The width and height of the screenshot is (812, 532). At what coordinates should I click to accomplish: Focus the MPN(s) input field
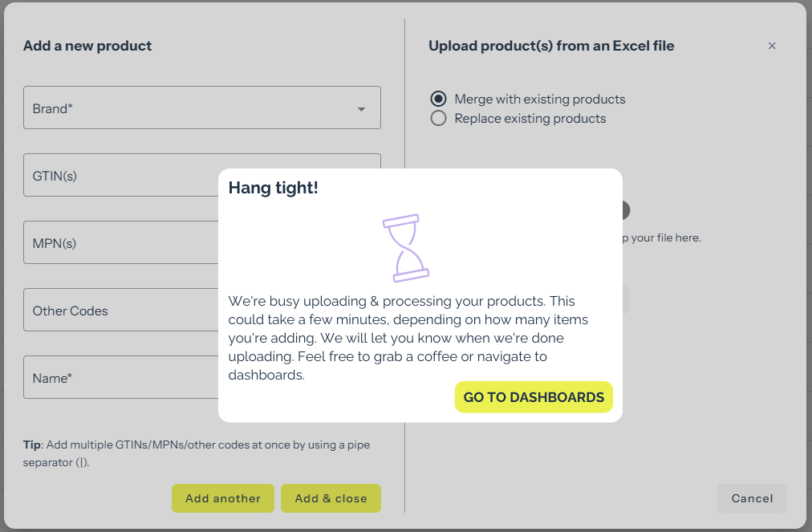(120, 242)
